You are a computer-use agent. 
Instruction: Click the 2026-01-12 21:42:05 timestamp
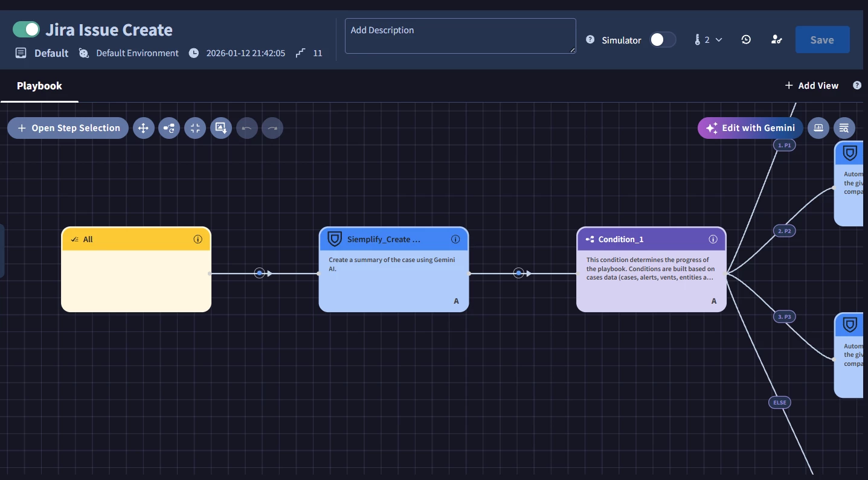tap(246, 53)
